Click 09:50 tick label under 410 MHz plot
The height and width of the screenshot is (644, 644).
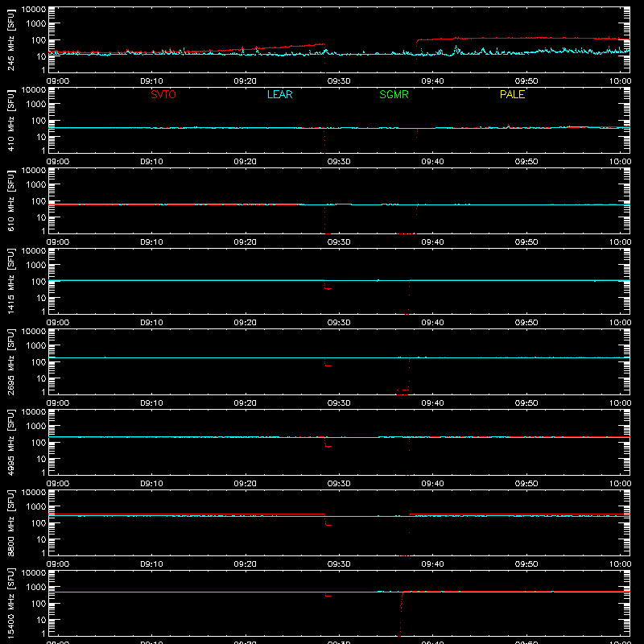(526, 162)
